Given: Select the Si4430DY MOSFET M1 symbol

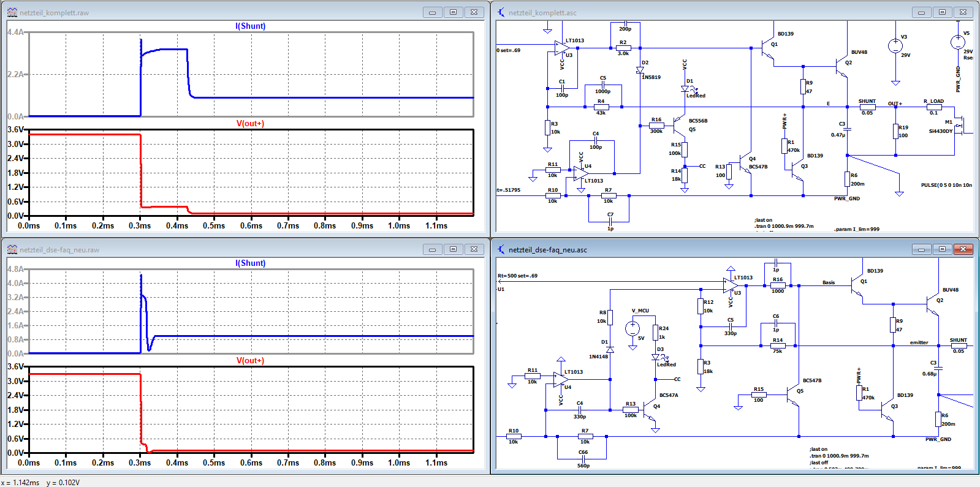Looking at the screenshot, I should (x=964, y=126).
